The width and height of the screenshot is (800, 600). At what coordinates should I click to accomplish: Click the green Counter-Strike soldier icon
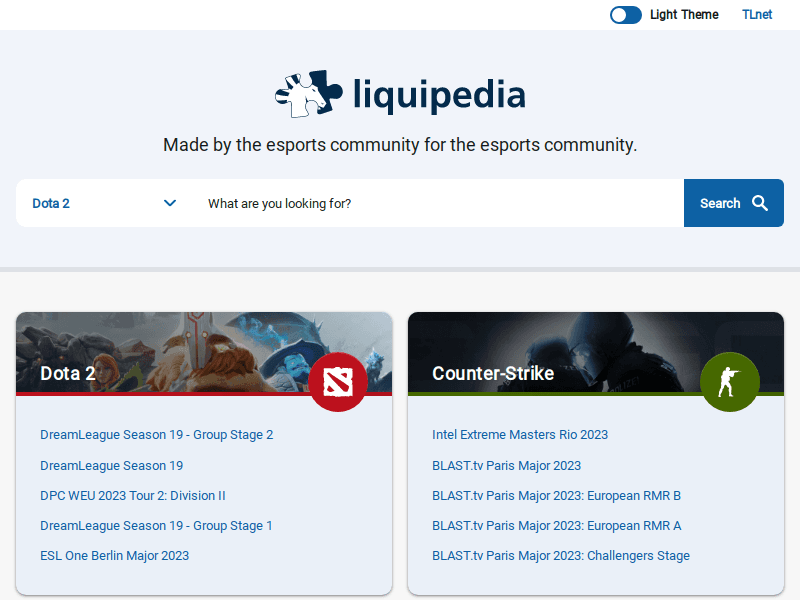click(x=730, y=382)
